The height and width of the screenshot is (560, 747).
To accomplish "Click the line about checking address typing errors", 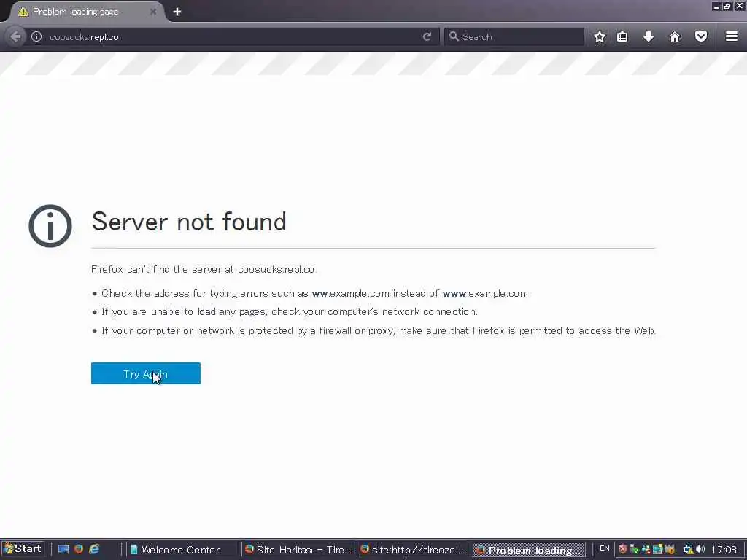I will point(314,293).
